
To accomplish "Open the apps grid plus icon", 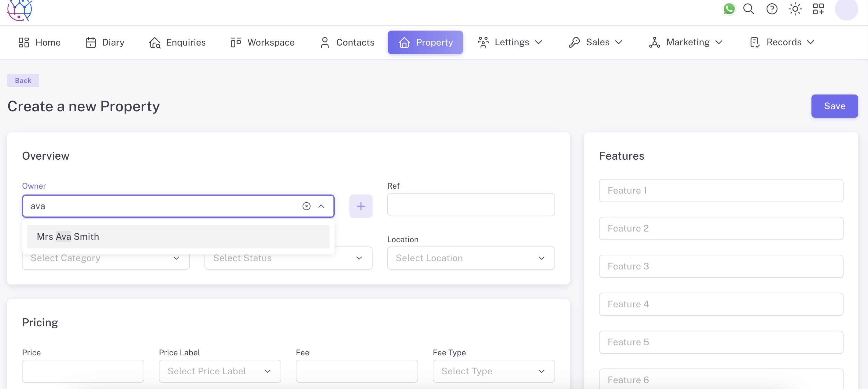I will point(818,9).
